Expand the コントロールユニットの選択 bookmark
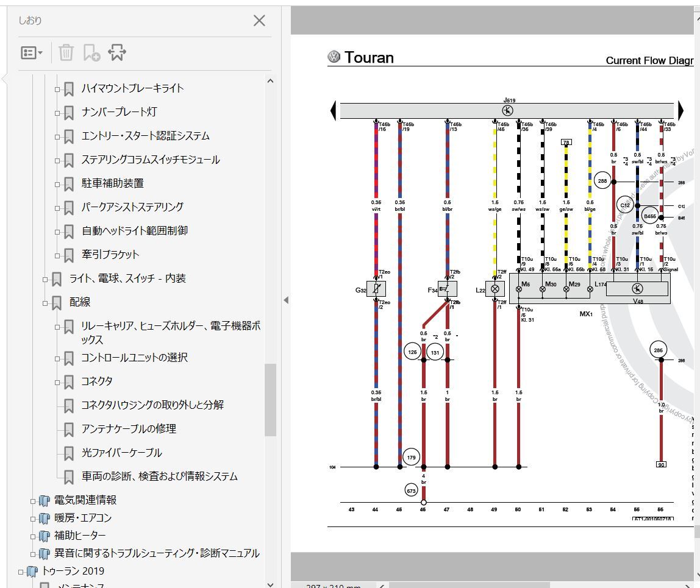The width and height of the screenshot is (700, 588). tap(57, 359)
